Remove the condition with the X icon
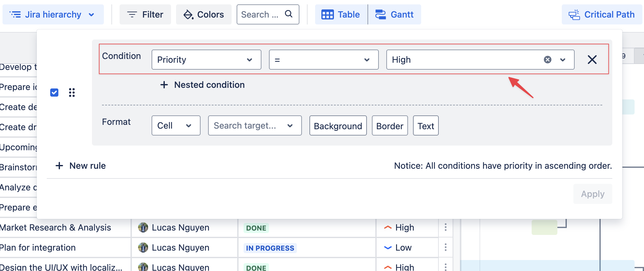Screen dimensions: 644x271 pyautogui.click(x=592, y=60)
